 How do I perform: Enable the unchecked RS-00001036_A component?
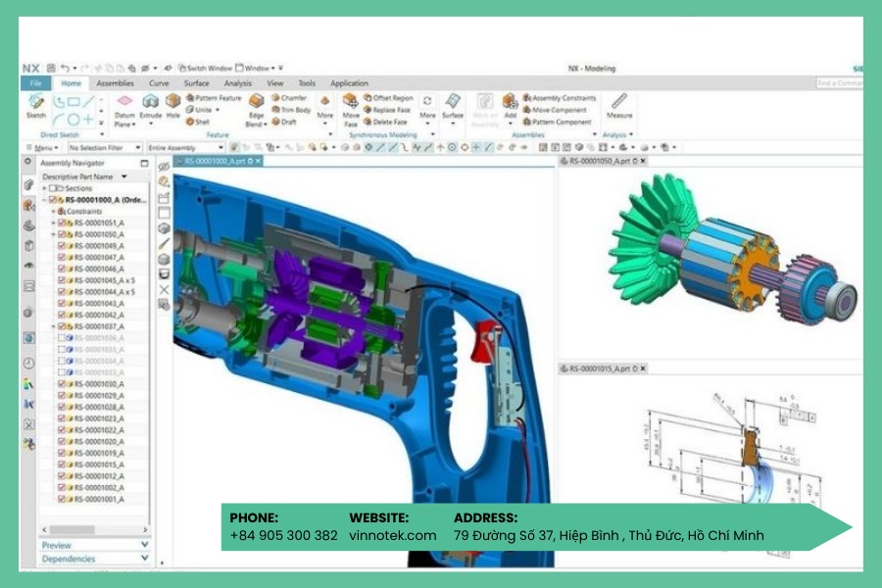(62, 338)
